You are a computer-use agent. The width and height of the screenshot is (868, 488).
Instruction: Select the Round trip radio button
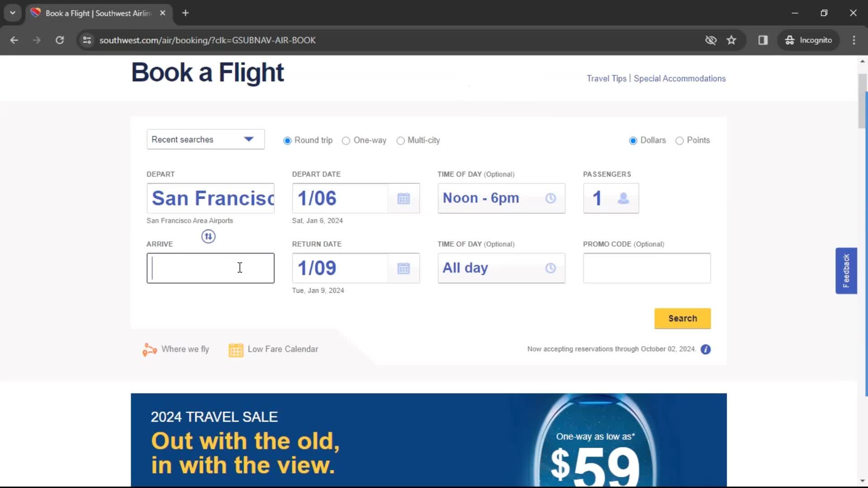click(x=288, y=140)
